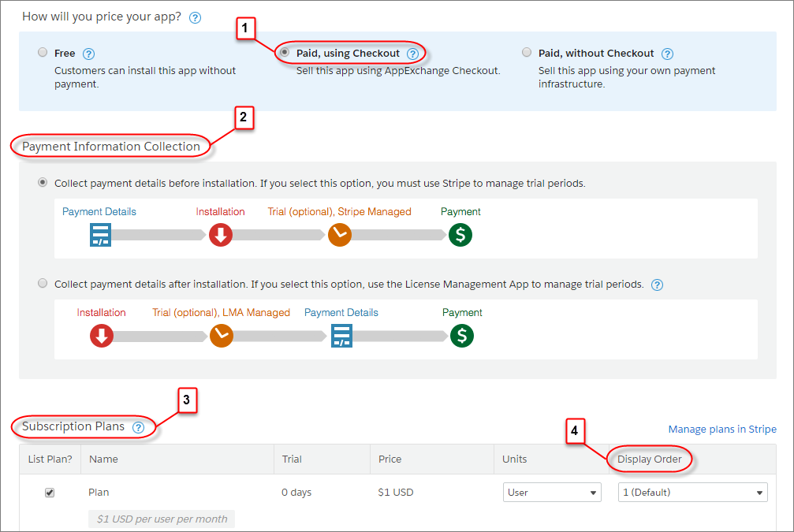794x532 pixels.
Task: Click blue Payment Details form icon in second flow
Action: [x=341, y=336]
